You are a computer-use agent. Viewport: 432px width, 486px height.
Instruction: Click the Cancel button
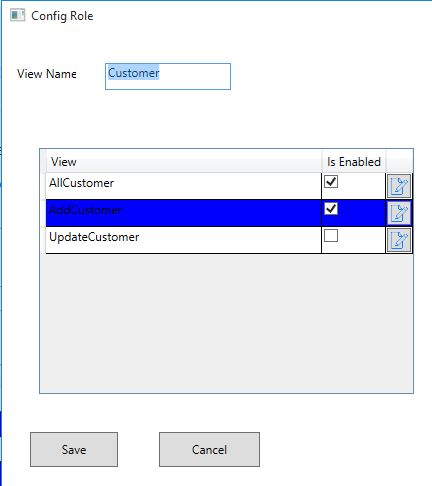[x=209, y=449]
